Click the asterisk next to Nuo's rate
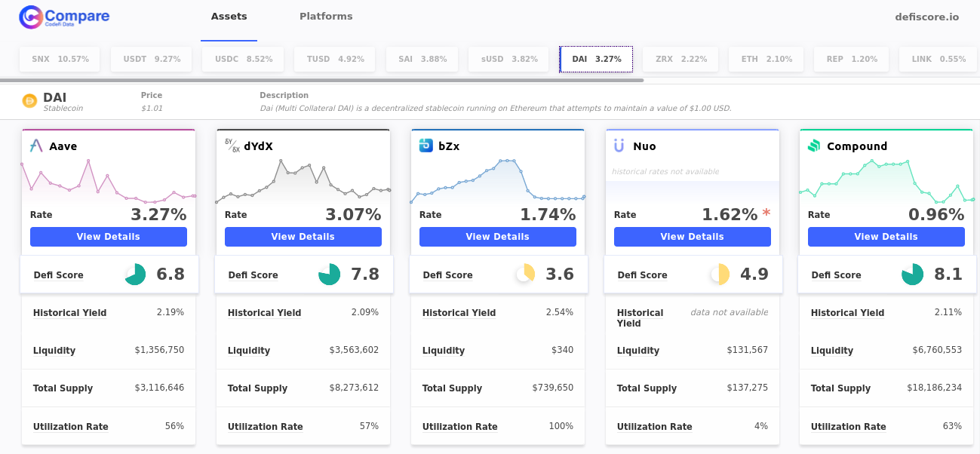Viewport: 980px width, 454px height. 766,213
